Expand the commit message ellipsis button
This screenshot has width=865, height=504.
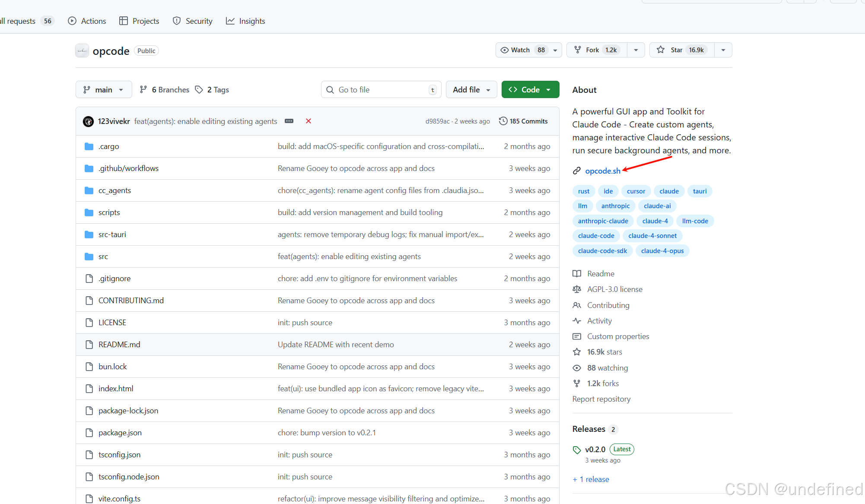coord(289,121)
